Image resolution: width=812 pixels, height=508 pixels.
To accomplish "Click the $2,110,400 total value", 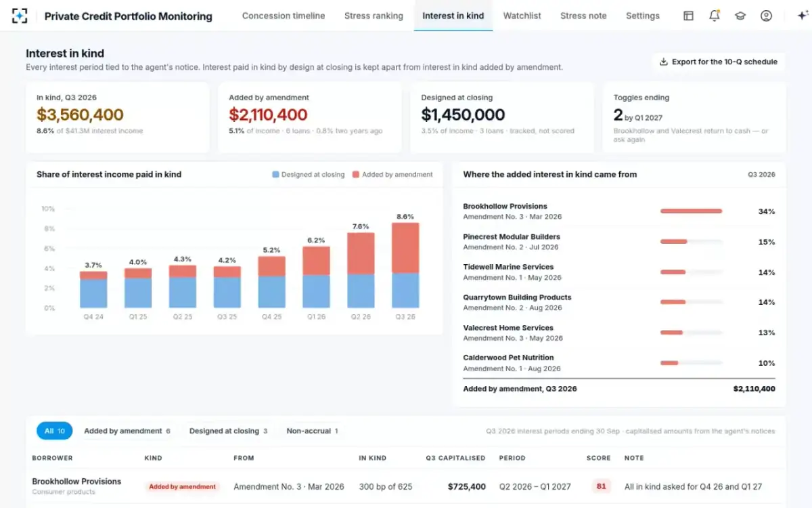I will (754, 389).
